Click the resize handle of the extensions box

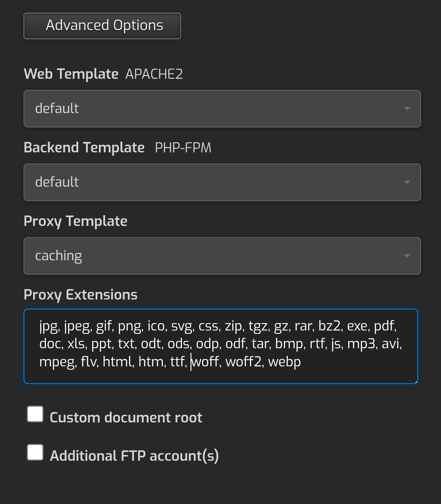point(416,381)
